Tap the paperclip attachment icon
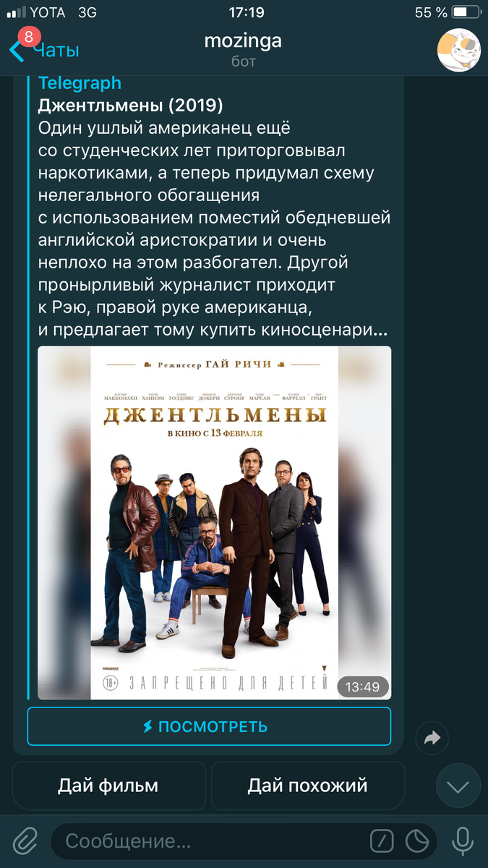 click(25, 841)
